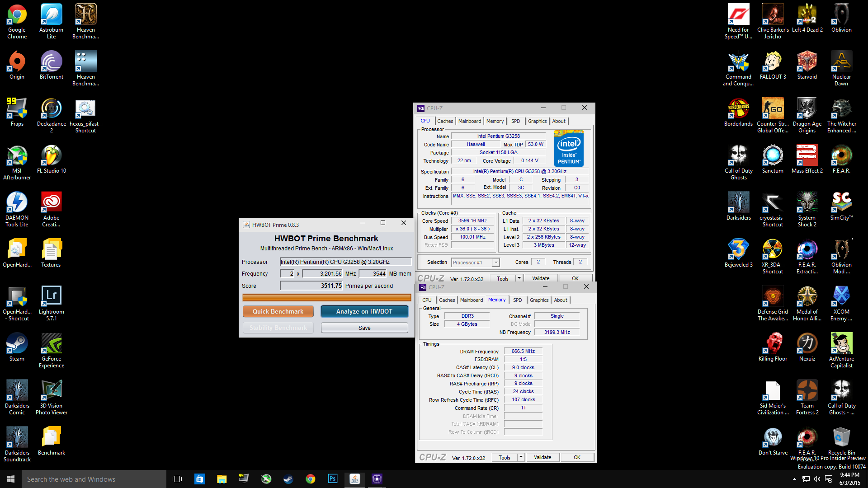Click Score field in HWBOT Prime
Image resolution: width=868 pixels, height=488 pixels.
(311, 286)
